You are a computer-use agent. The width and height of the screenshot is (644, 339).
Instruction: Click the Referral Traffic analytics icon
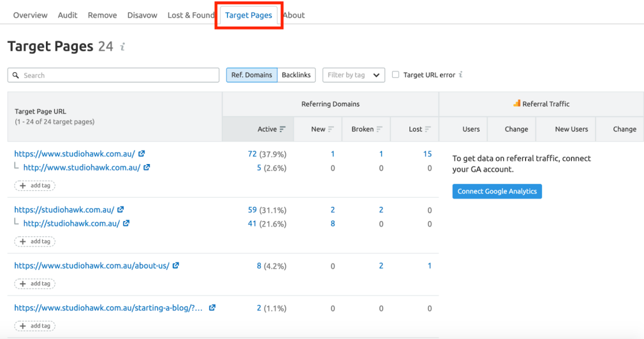pyautogui.click(x=516, y=103)
